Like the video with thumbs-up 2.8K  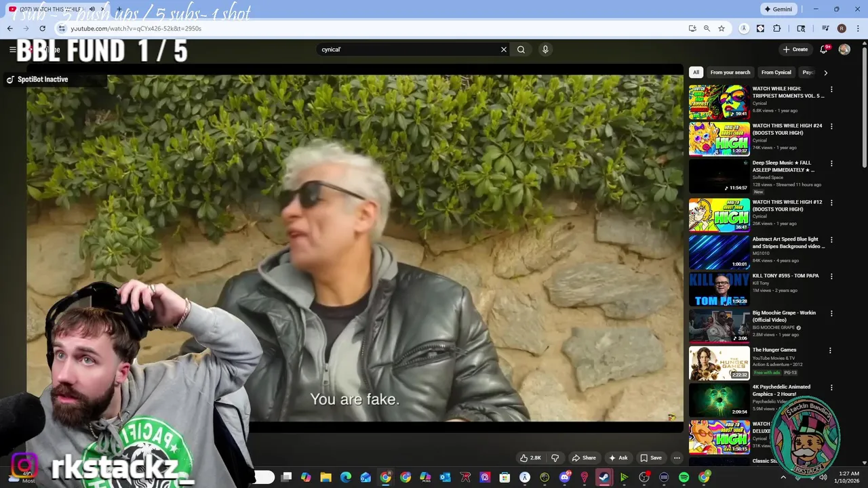(531, 457)
